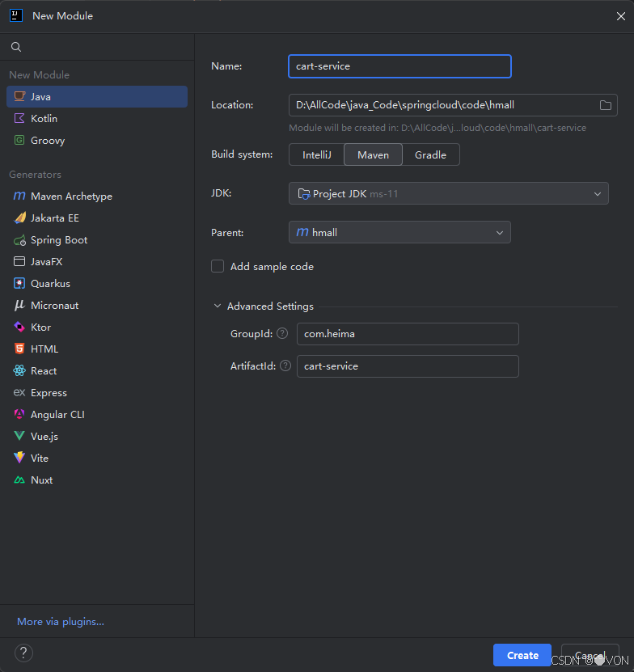
Task: Select Micronaut generator
Action: [x=97, y=305]
